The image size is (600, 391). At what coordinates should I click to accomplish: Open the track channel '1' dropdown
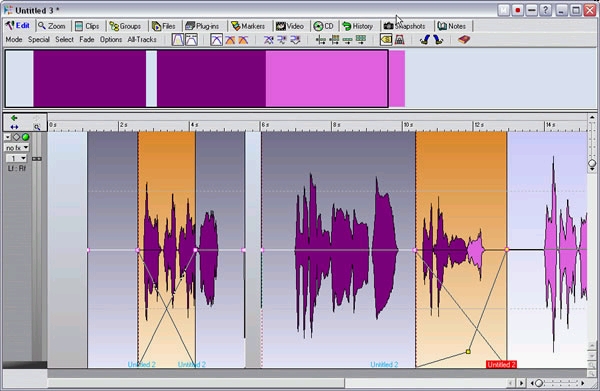point(16,158)
